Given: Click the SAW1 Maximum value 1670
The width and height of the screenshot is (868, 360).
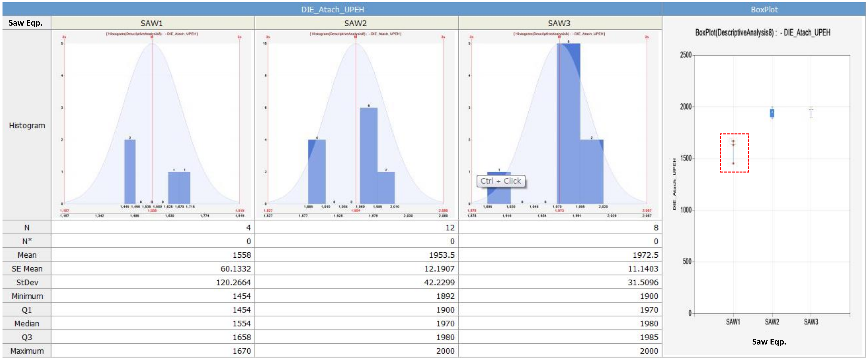Looking at the screenshot, I should 242,351.
